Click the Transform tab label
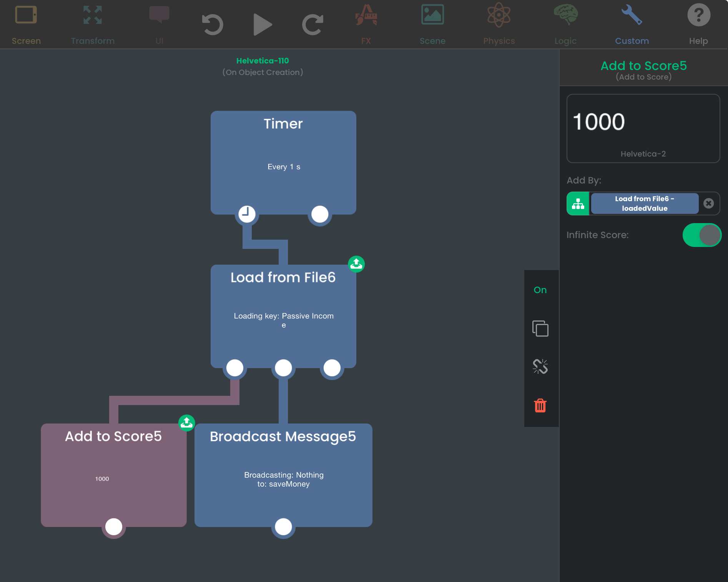Viewport: 728px width, 582px height. 93,41
